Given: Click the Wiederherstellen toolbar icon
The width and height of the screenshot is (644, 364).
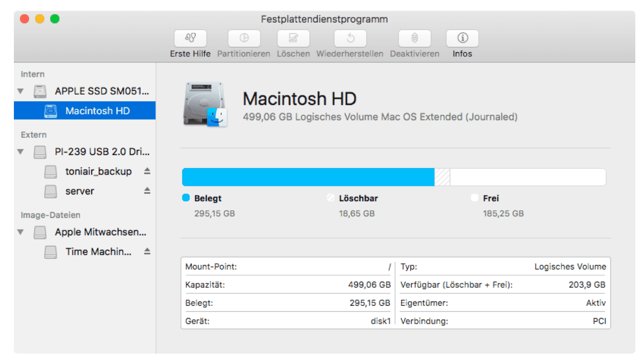Looking at the screenshot, I should coord(350,38).
